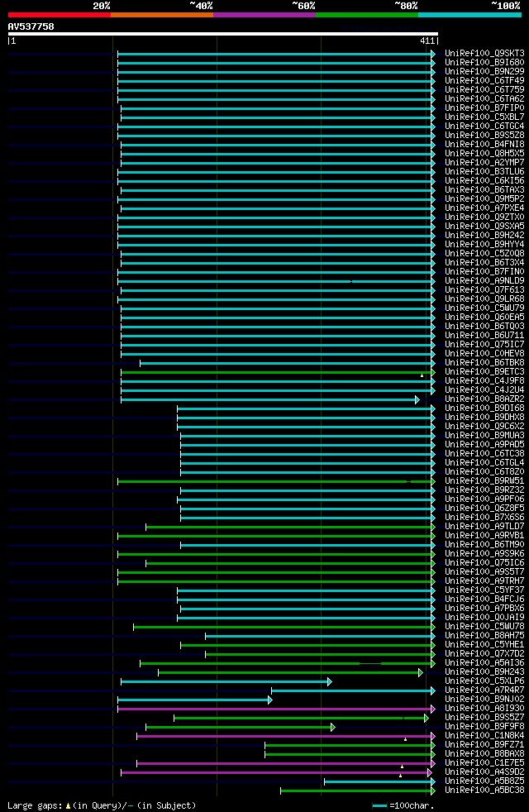Select the UniRef100_Q75IC6 label
The width and height of the screenshot is (529, 812).
pos(484,562)
